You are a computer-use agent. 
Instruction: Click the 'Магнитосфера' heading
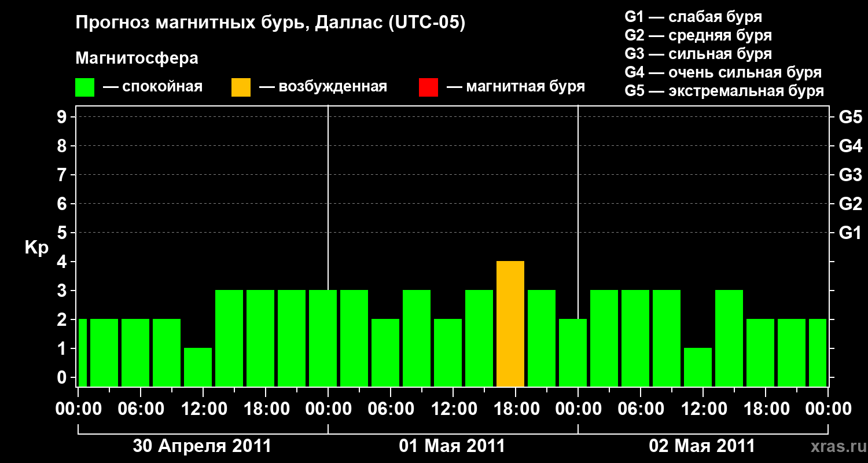(137, 58)
